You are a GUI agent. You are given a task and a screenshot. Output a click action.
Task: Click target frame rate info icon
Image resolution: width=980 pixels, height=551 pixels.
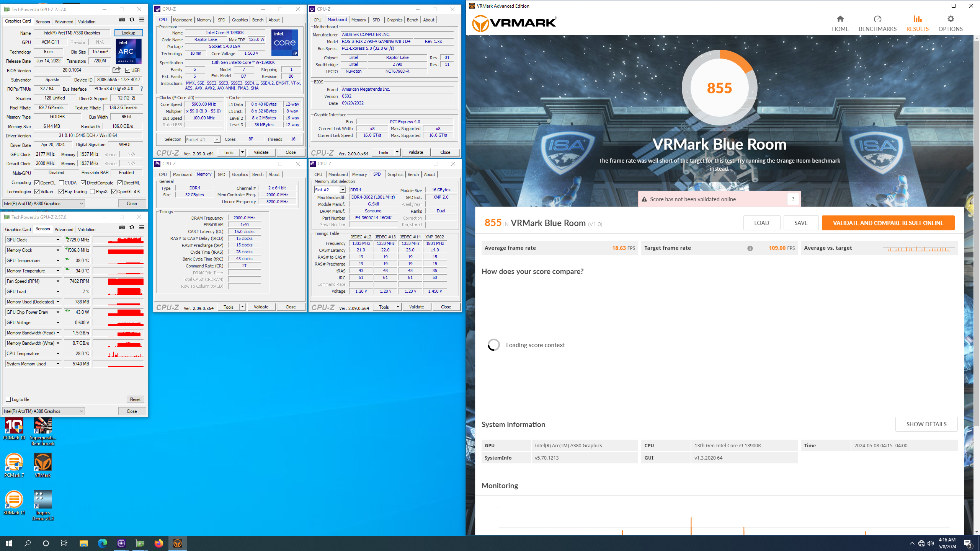(x=750, y=248)
